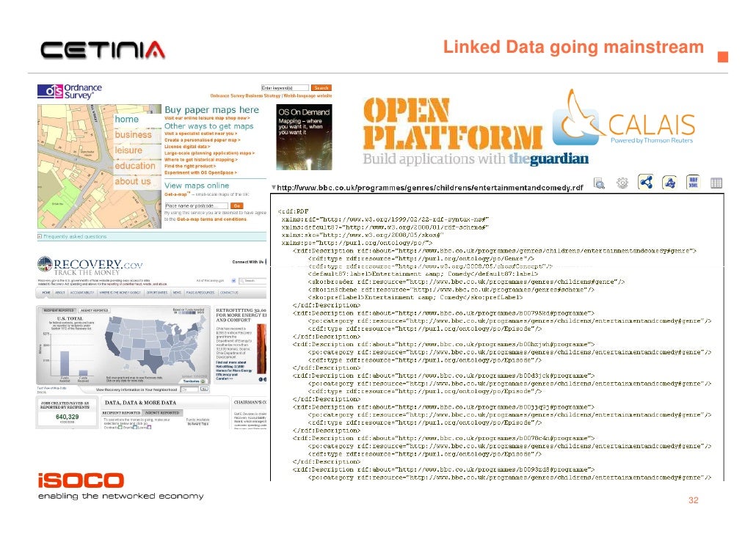Select the table columns view icon
Image resolution: width=756 pixels, height=534 pixels.
click(x=716, y=183)
